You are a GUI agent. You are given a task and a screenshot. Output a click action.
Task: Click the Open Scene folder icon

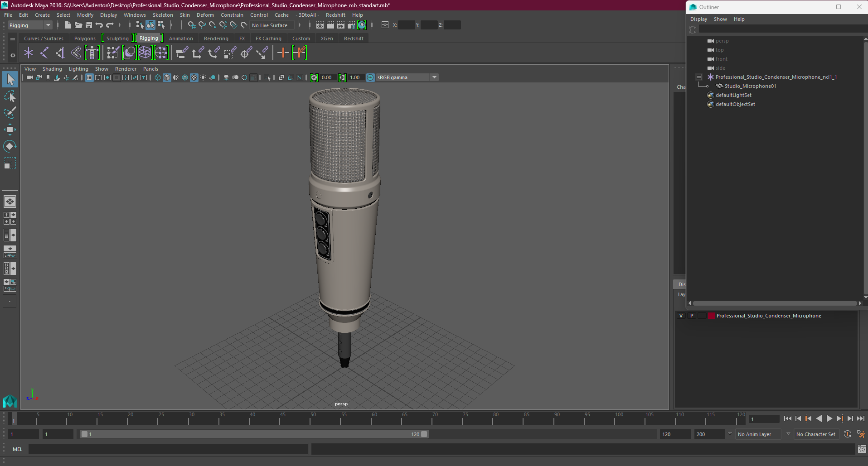click(78, 25)
